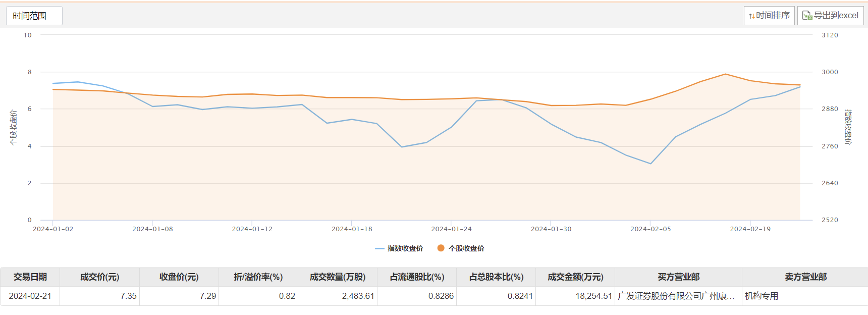Export data via 导出到excel button
This screenshot has width=868, height=315.
831,16
